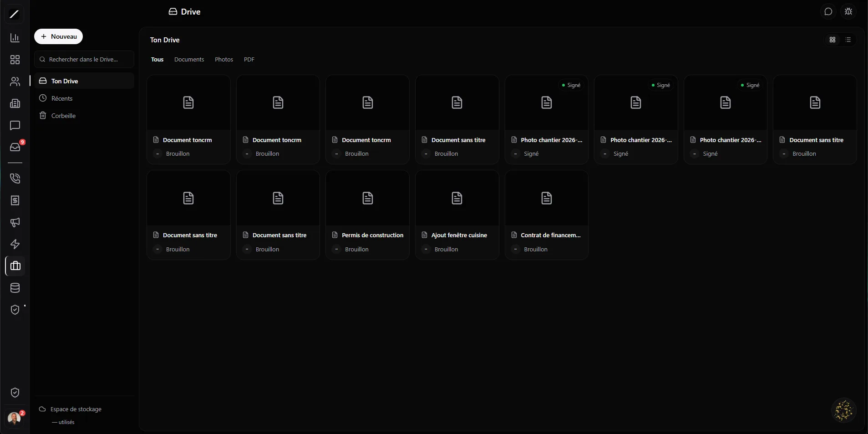Click the Drive icon in page header
This screenshot has width=868, height=434.
point(173,12)
